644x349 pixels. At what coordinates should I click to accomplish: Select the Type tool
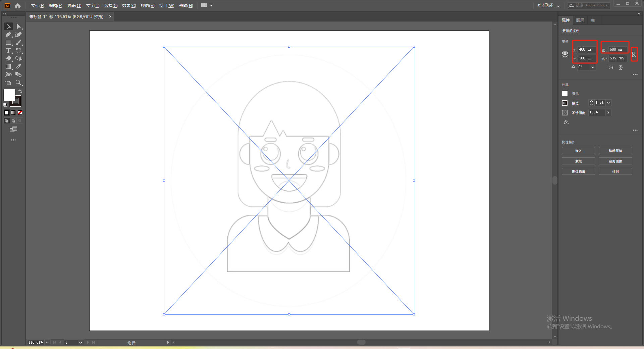(x=8, y=50)
